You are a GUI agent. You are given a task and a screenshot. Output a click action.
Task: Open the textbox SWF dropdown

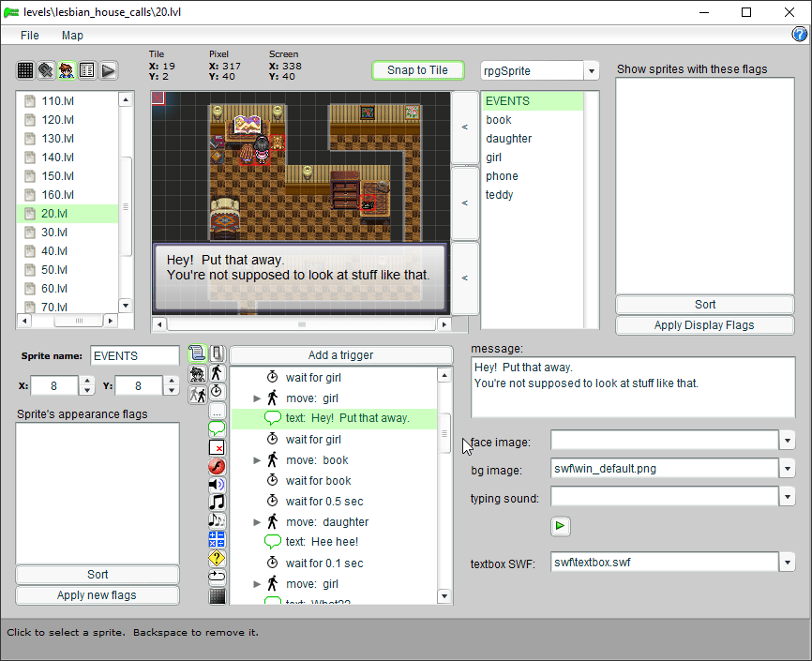tap(786, 563)
